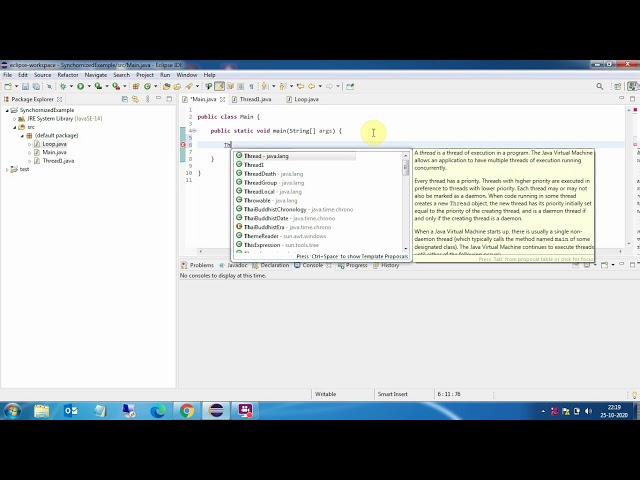This screenshot has height=480, width=640.
Task: Switch to the Loop.java editor tab
Action: 303,99
